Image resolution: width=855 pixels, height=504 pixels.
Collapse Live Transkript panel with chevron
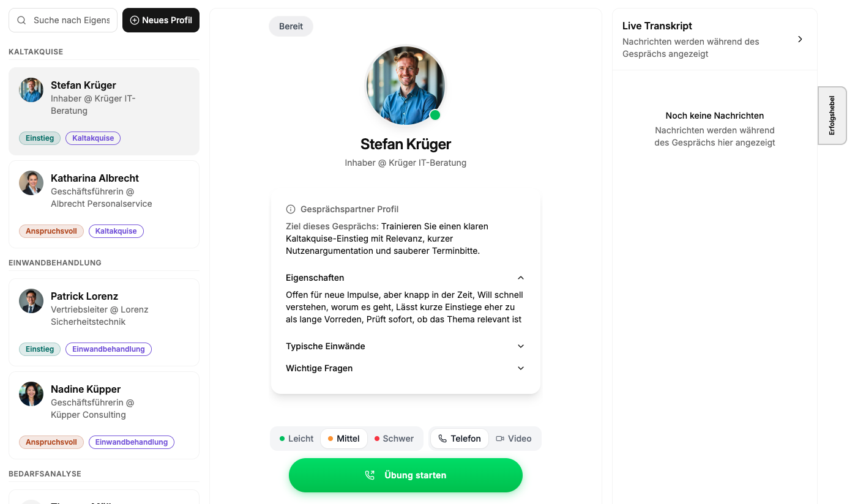coord(800,39)
